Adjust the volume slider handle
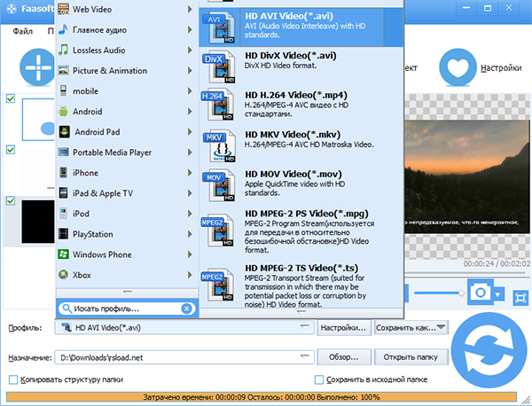This screenshot has height=406, width=532. pos(461,293)
